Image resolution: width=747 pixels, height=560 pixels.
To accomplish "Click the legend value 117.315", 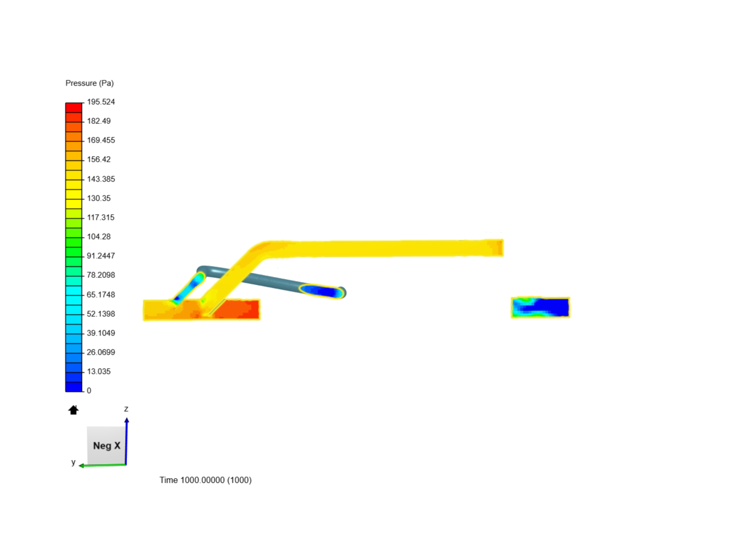I will [101, 217].
